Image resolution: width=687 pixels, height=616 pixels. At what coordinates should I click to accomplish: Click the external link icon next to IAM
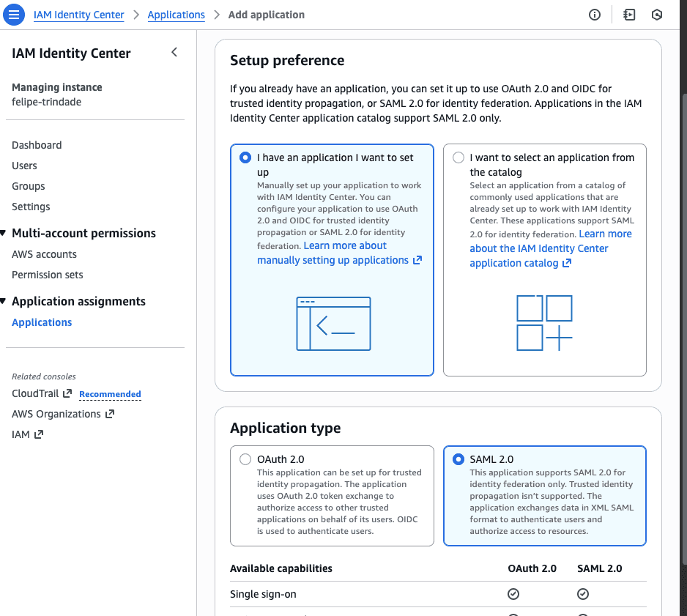39,434
